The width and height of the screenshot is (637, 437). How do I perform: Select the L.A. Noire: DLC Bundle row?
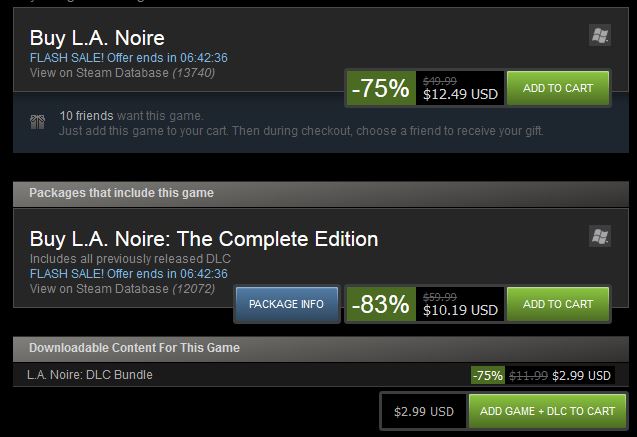pyautogui.click(x=321, y=375)
